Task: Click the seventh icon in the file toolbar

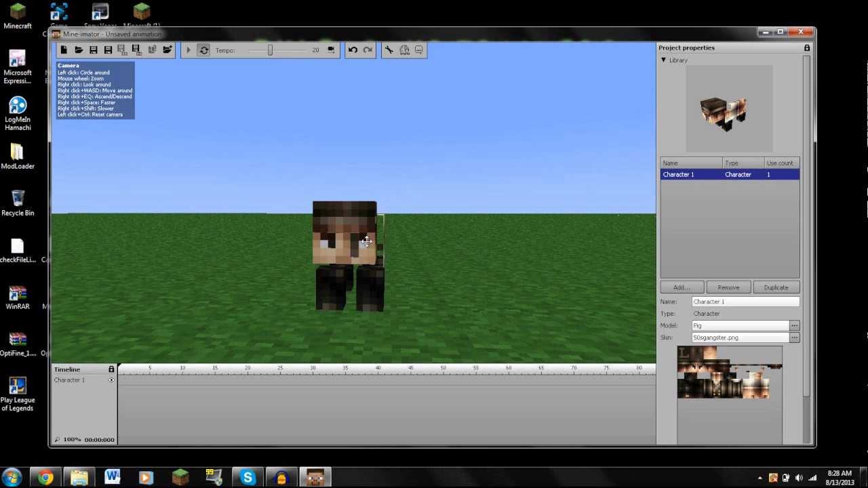Action: [152, 50]
